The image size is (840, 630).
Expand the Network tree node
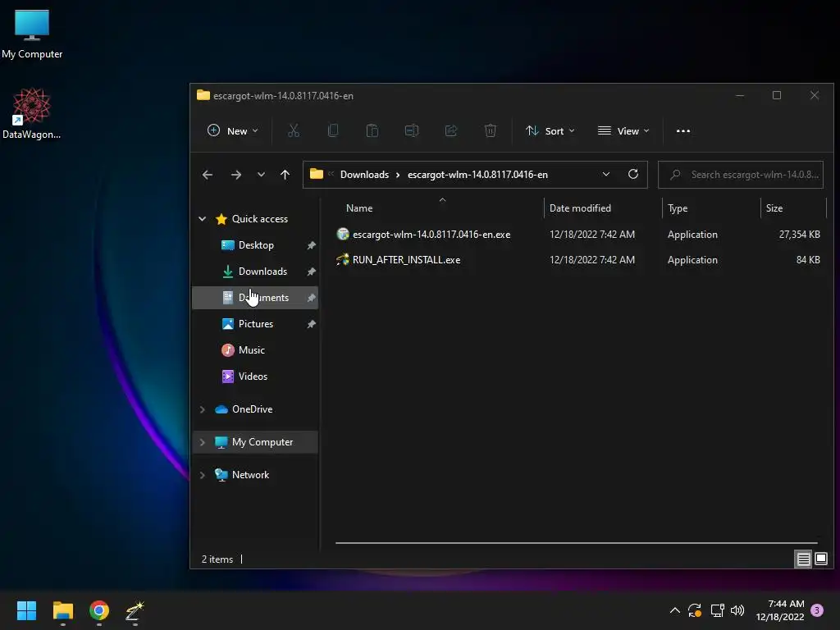pyautogui.click(x=202, y=475)
